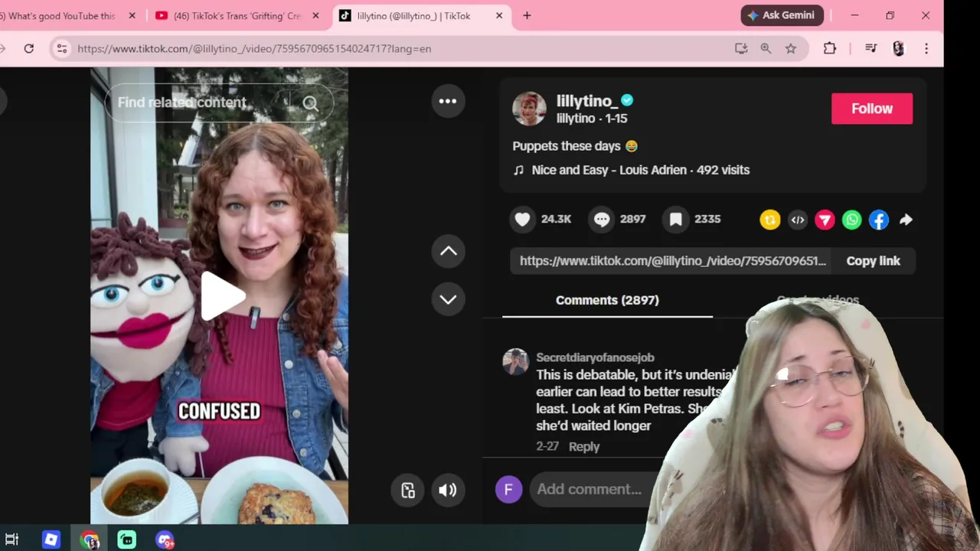
Task: Click the clip icon beside the speaker button
Action: 408,491
